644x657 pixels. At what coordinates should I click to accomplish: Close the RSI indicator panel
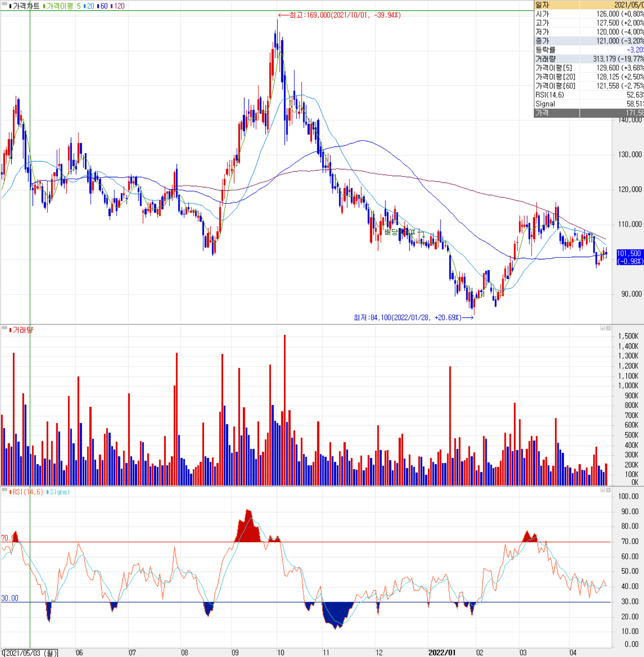tap(608, 490)
